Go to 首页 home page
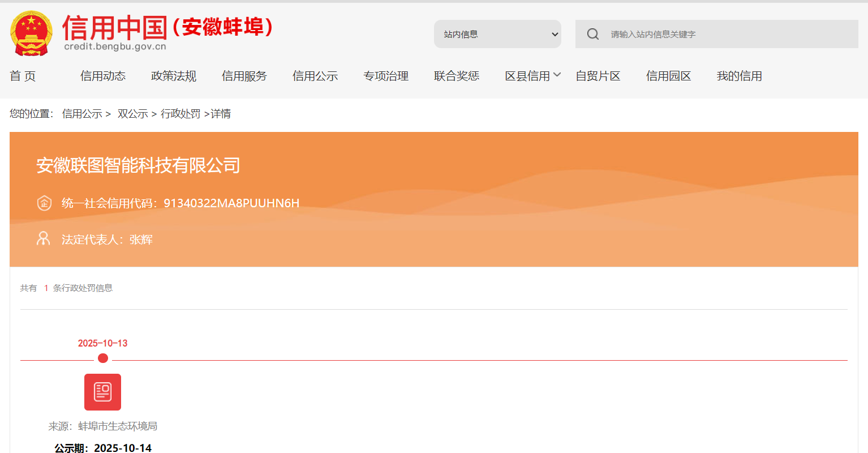The height and width of the screenshot is (453, 868). coord(23,76)
